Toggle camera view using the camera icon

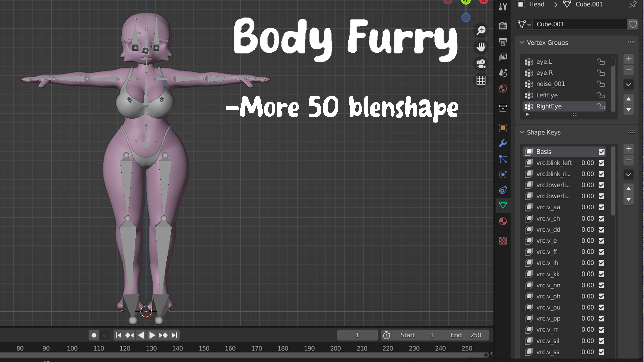pos(481,64)
